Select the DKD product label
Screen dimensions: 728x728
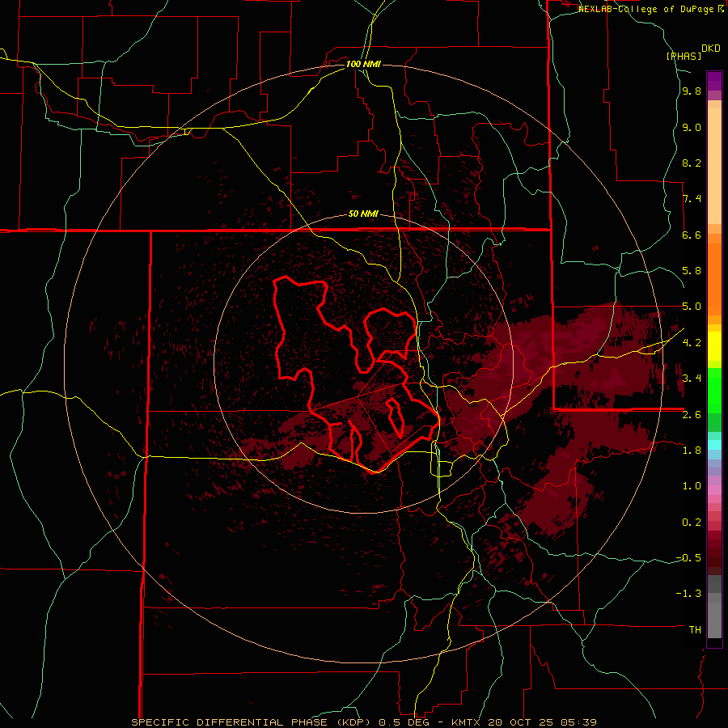(x=711, y=49)
